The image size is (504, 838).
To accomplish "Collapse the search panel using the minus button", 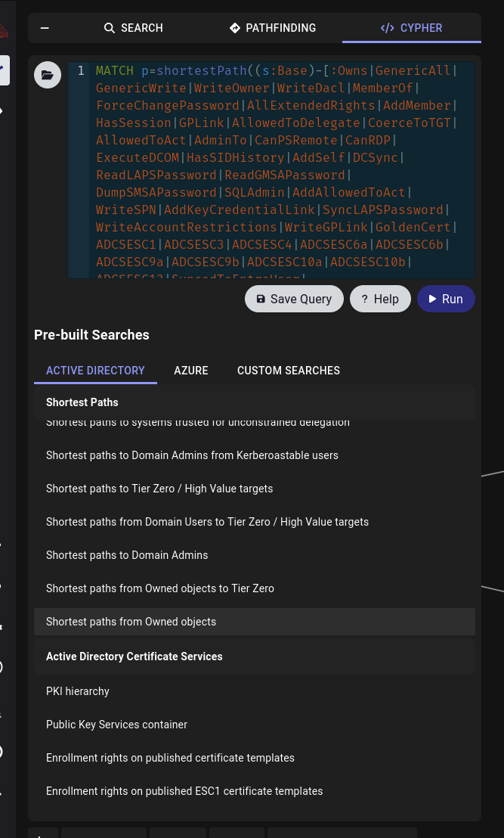I will click(45, 28).
